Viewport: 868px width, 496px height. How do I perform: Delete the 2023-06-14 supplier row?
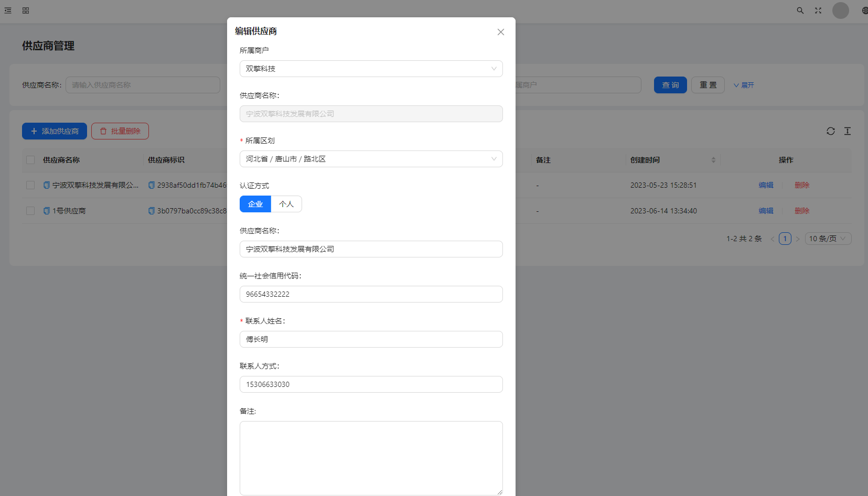pos(802,211)
